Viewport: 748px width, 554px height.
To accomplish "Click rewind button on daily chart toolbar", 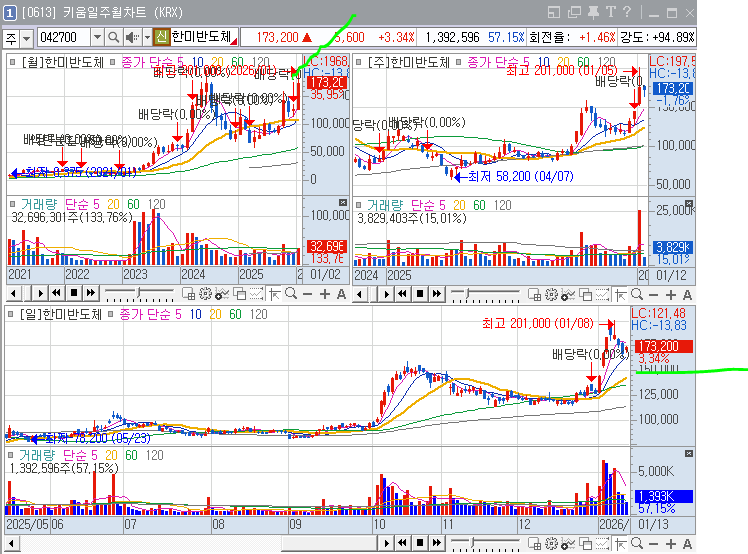I will click(403, 543).
